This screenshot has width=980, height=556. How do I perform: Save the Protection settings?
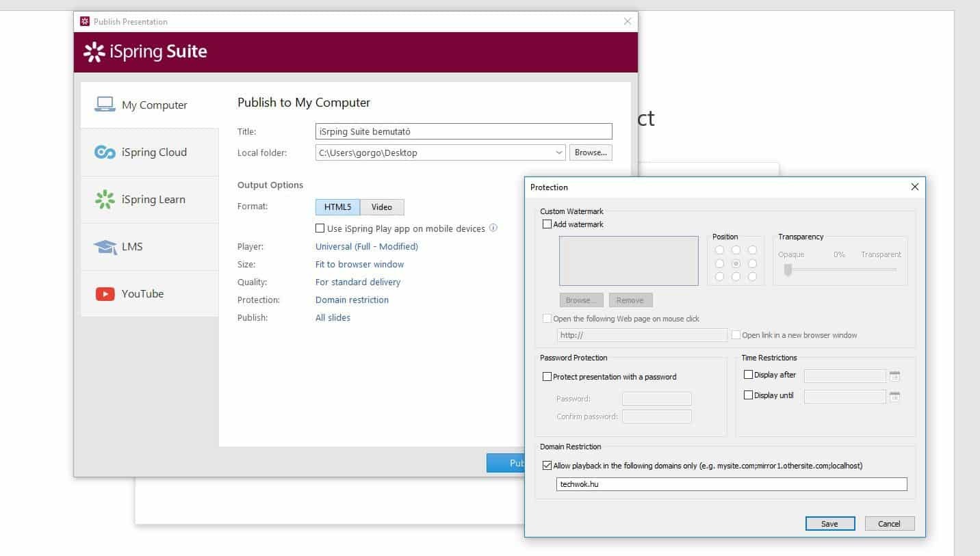[x=829, y=524]
